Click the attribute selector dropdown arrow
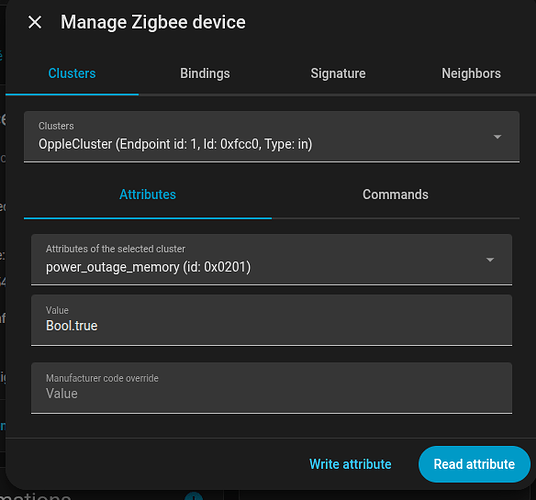Screen dimensions: 536x500 [x=490, y=260]
